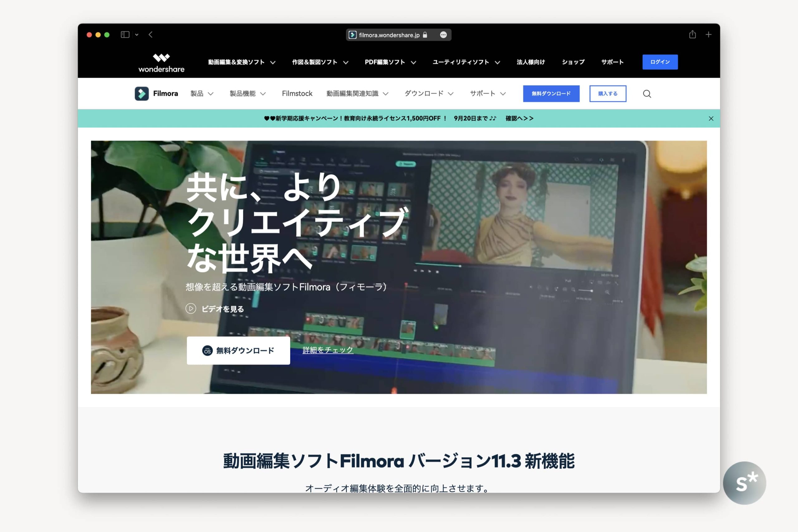
Task: Close the teal campaign banner
Action: click(711, 118)
